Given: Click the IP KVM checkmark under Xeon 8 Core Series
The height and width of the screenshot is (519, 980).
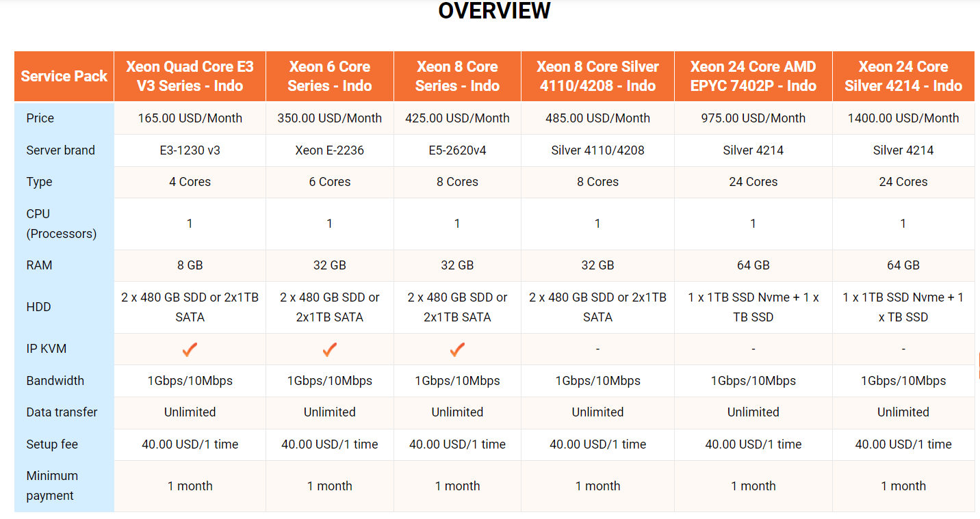Looking at the screenshot, I should tap(457, 349).
